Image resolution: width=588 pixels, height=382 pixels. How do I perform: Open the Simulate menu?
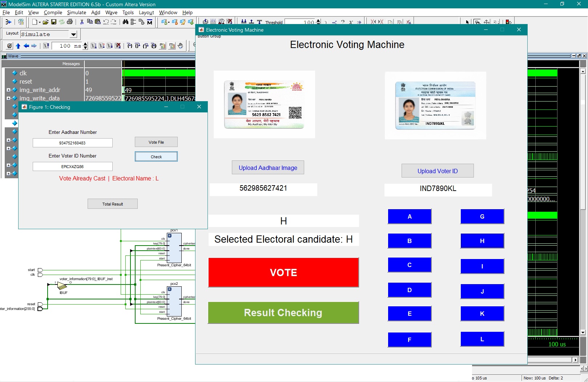pos(76,12)
